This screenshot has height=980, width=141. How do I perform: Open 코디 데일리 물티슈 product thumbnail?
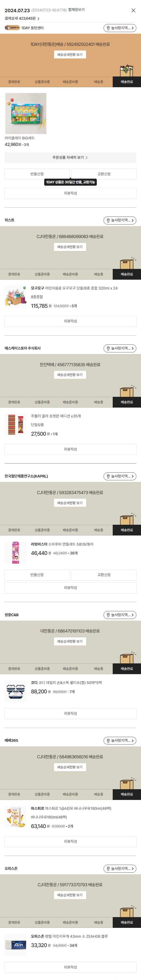click(16, 691)
